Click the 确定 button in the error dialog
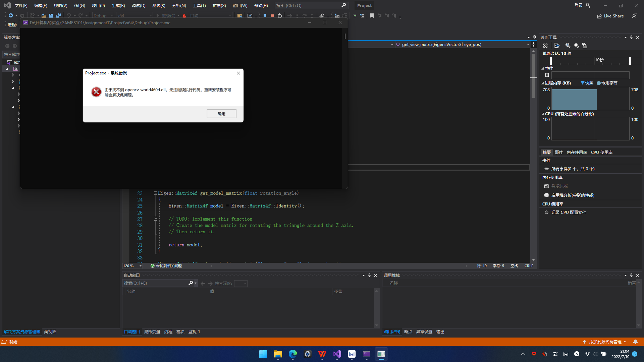The width and height of the screenshot is (644, 362). tap(221, 114)
